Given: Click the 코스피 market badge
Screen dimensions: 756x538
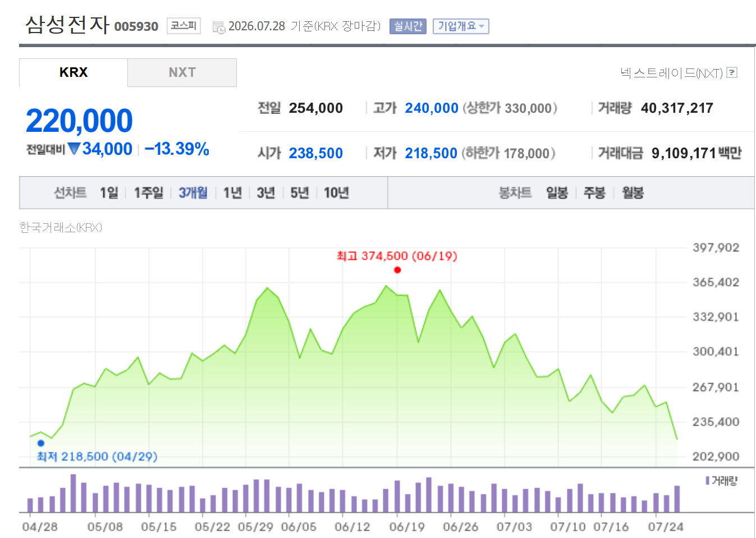Looking at the screenshot, I should (x=184, y=26).
